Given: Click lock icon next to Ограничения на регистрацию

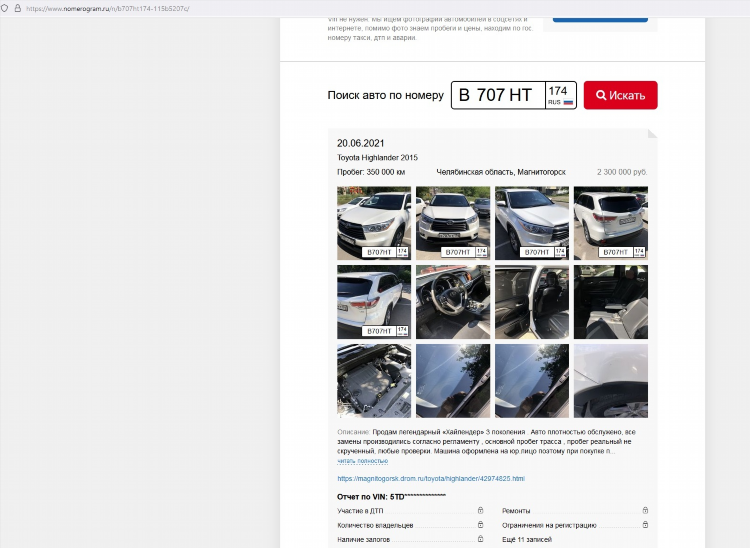Looking at the screenshot, I should click(x=645, y=525).
